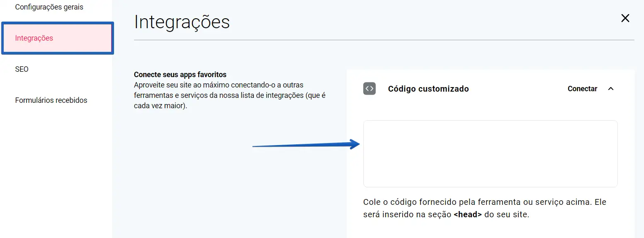Viewport: 644px width, 238px height.
Task: Click the cada vez maior text line
Action: click(x=160, y=106)
